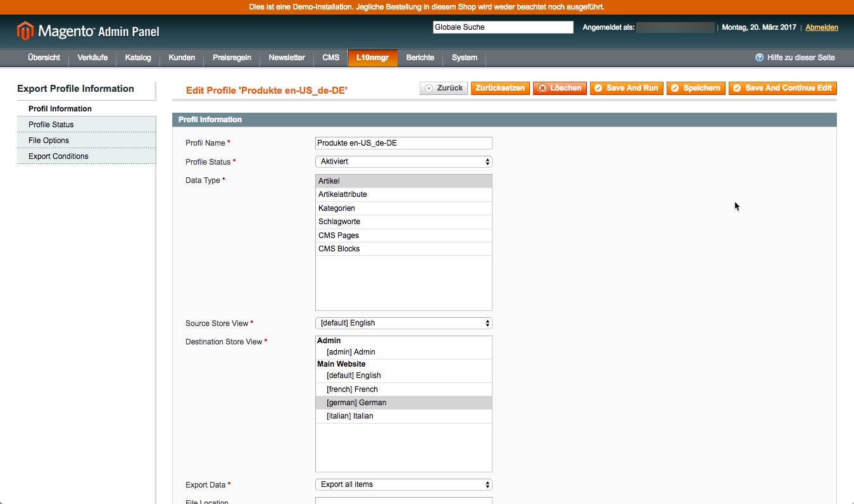Screen dimensions: 854x504
Task: Select the Profile Status sidebar tab
Action: 86,125
